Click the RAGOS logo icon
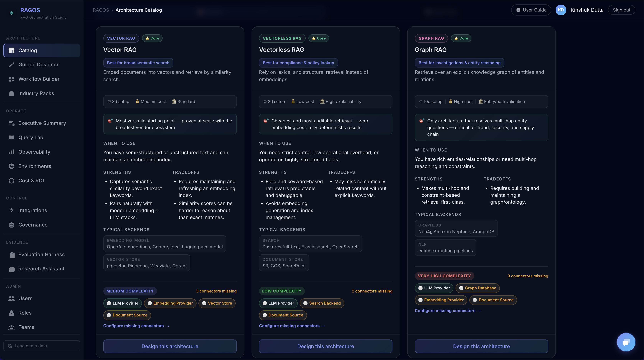This screenshot has height=360, width=644. coord(12,13)
